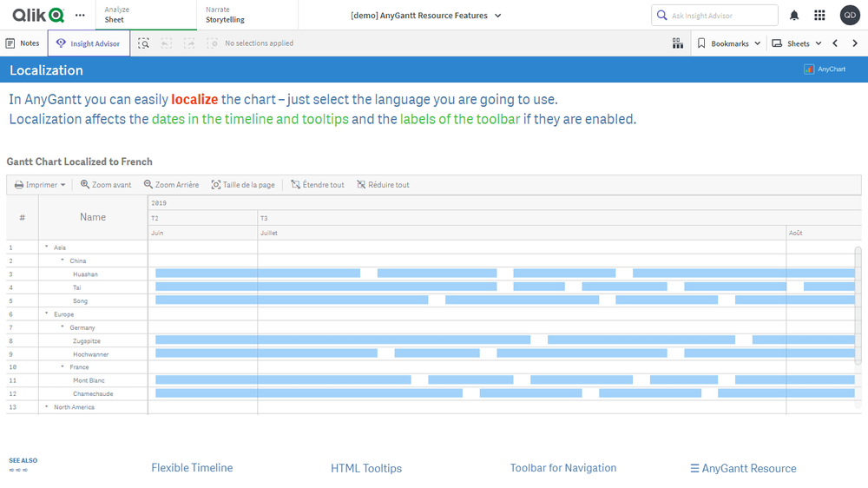Screen dimensions: 868x488
Task: Click the Ask Insight Advisor search field
Action: pos(719,16)
